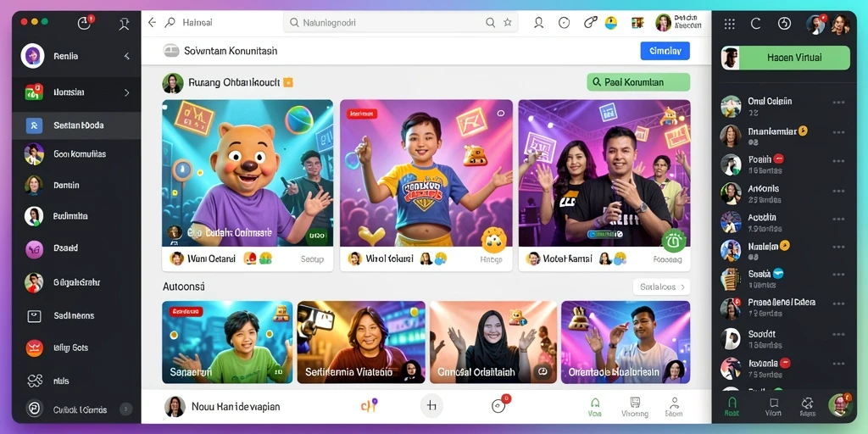Select Kavania contact in right panel
This screenshot has height=434, width=868.
tap(785, 368)
